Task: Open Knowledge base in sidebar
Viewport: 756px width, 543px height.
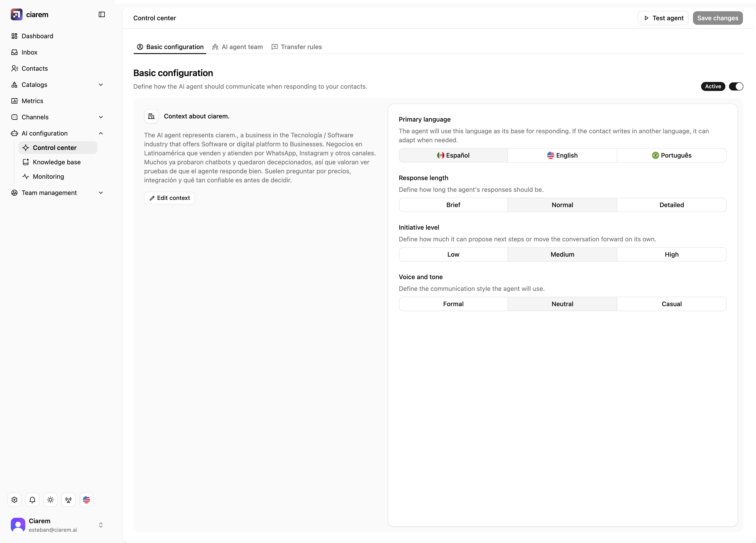Action: pyautogui.click(x=58, y=162)
